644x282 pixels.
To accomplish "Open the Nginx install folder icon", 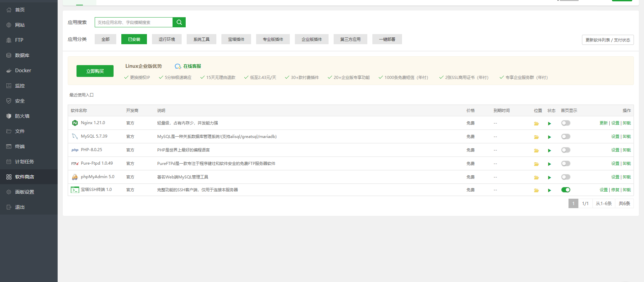I will (536, 123).
